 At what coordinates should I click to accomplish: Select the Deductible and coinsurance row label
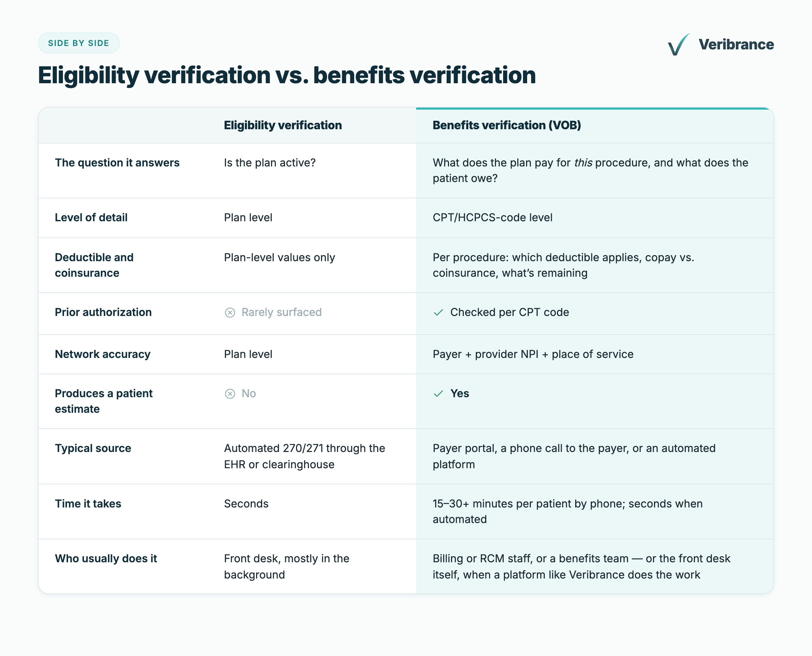pos(94,265)
